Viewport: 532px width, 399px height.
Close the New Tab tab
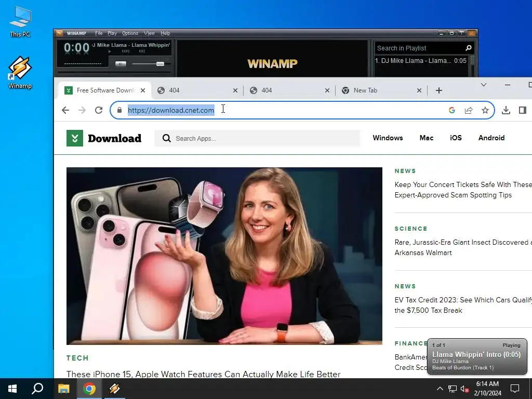419,90
